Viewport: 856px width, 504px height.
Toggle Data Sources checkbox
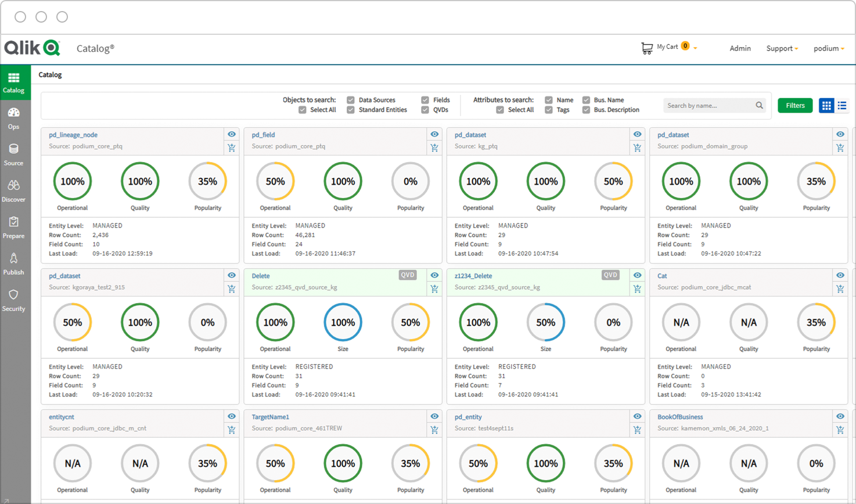(351, 100)
